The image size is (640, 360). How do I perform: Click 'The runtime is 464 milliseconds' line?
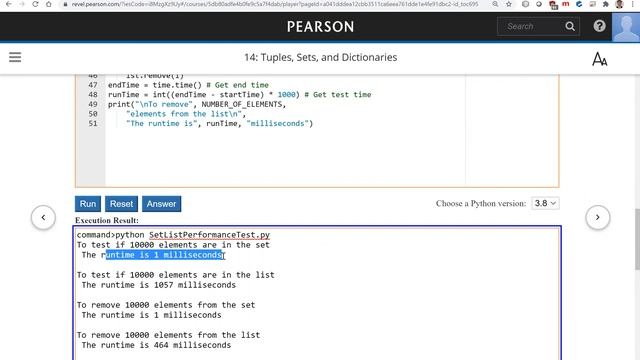tap(156, 345)
